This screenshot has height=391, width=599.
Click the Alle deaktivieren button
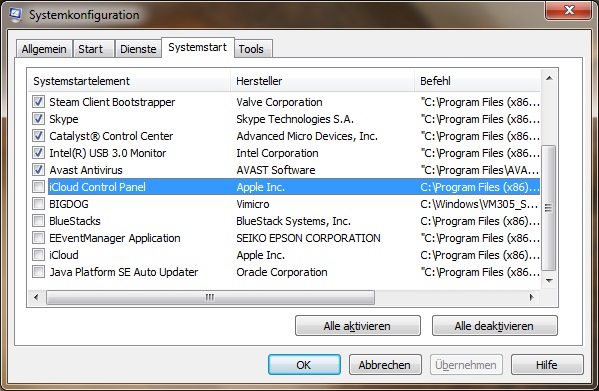tap(494, 326)
